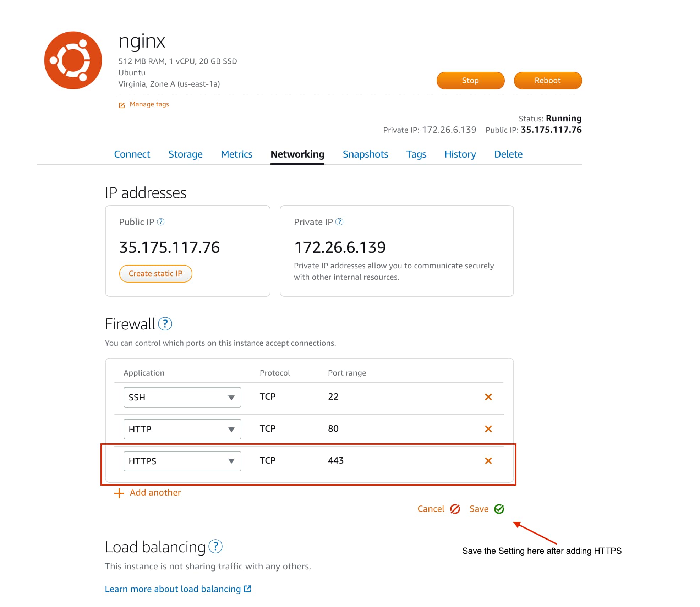Screen dimensions: 700x607
Task: Click the port value 22
Action: click(333, 397)
